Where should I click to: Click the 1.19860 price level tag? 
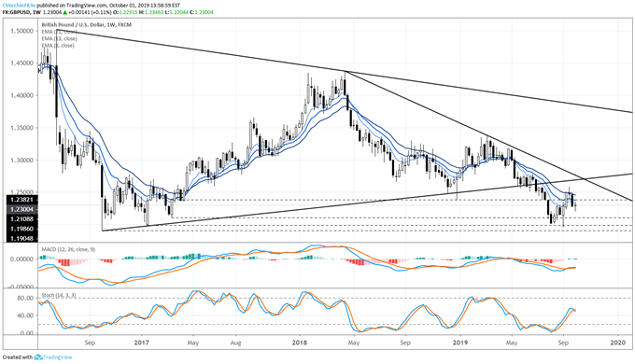click(x=22, y=229)
